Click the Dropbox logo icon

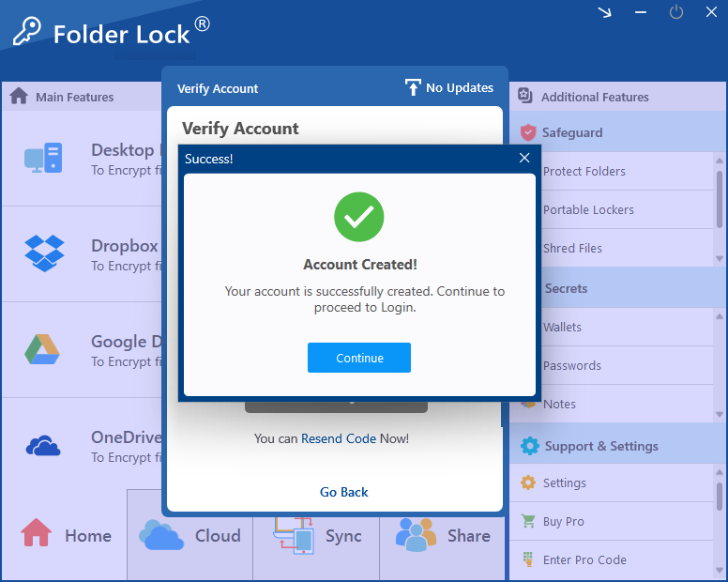pos(44,253)
